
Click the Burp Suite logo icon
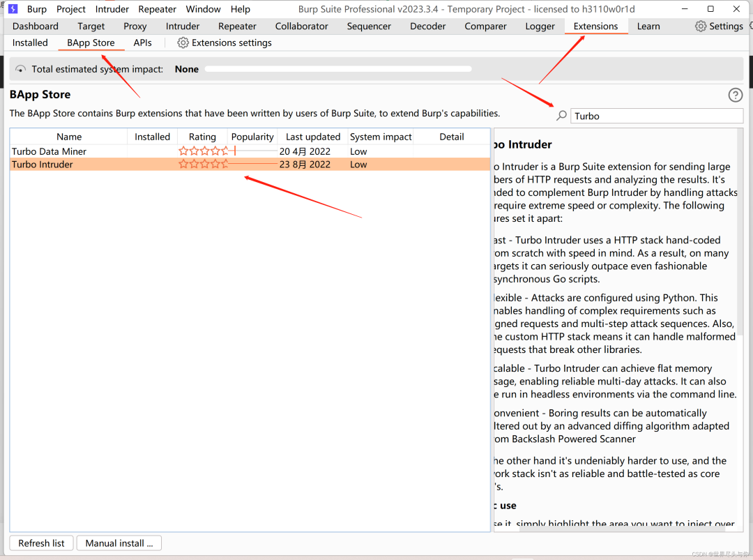pos(13,8)
